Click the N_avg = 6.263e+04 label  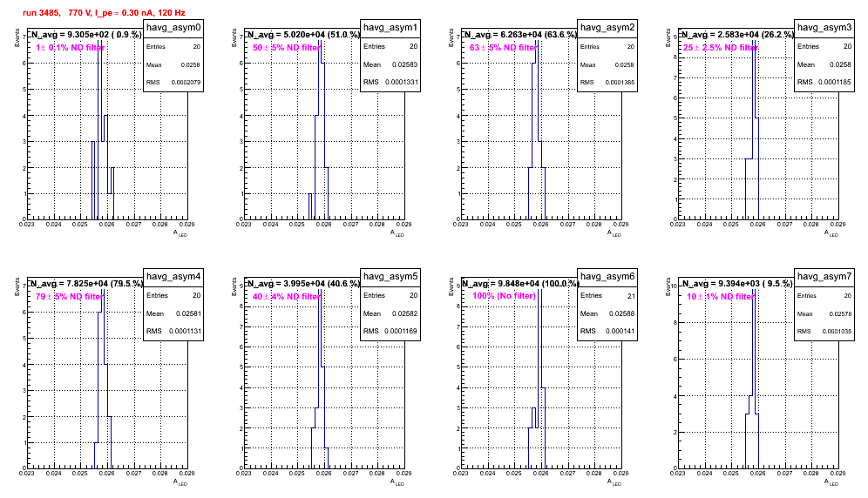(x=520, y=34)
